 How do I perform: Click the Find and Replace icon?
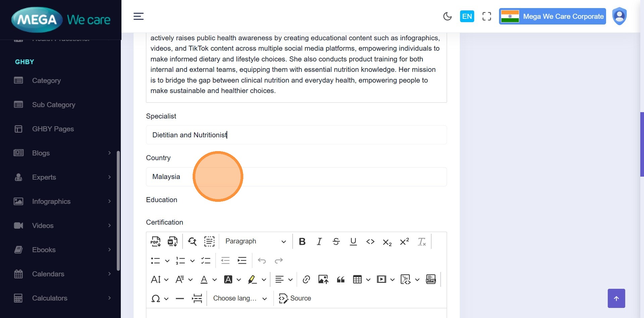pos(192,241)
